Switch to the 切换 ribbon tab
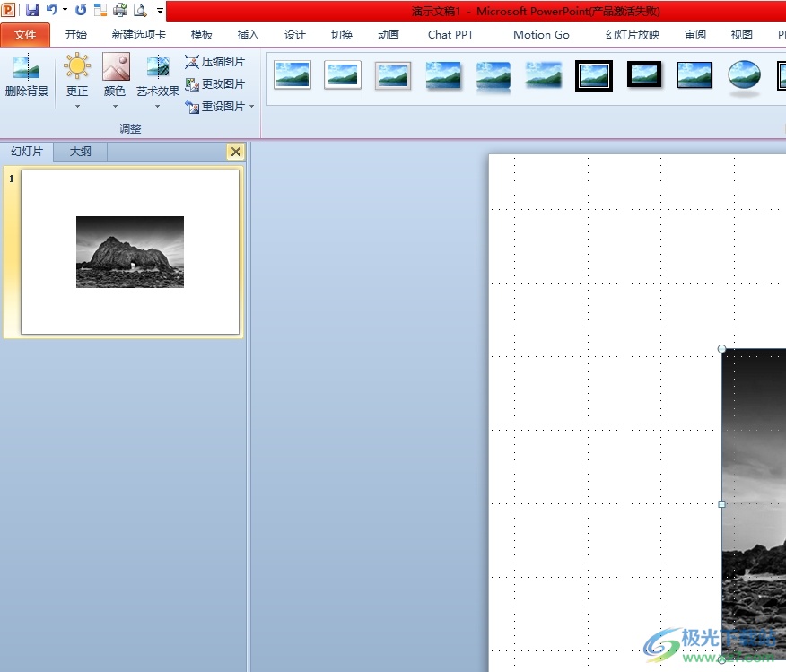 point(342,35)
